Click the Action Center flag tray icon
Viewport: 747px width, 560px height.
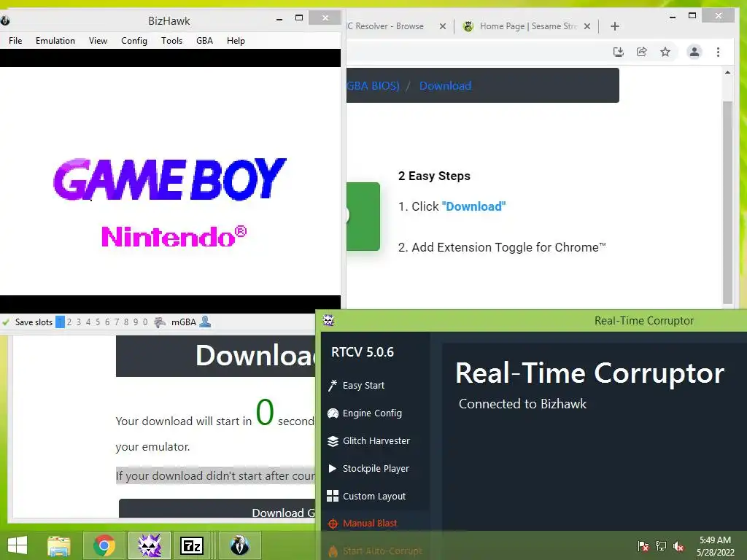point(643,545)
